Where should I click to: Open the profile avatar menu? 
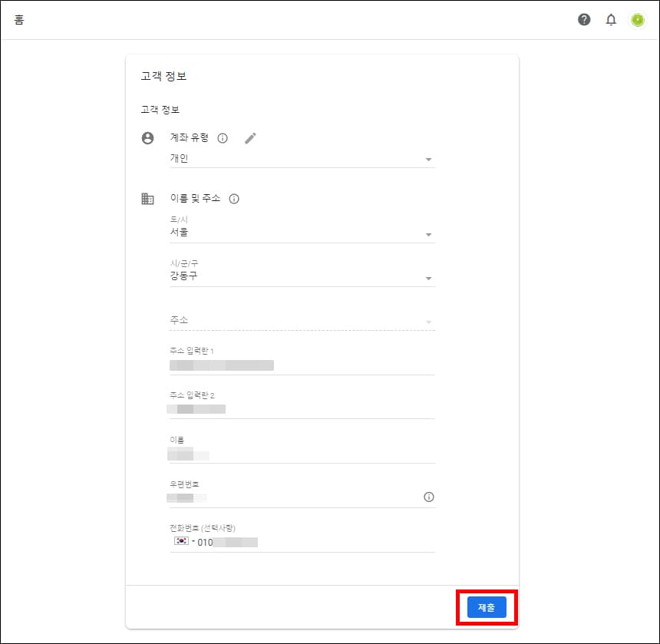[638, 19]
